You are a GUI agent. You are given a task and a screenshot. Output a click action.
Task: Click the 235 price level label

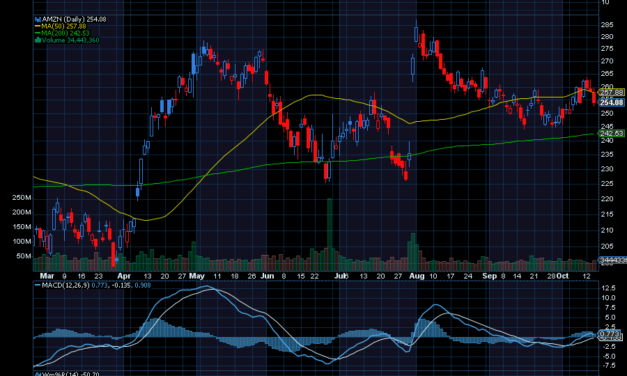[x=607, y=154]
